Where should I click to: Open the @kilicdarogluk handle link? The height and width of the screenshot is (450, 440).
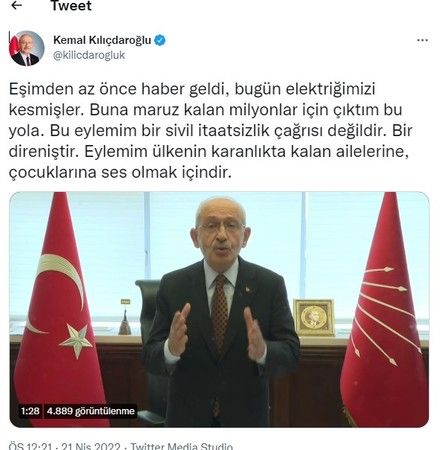[89, 55]
